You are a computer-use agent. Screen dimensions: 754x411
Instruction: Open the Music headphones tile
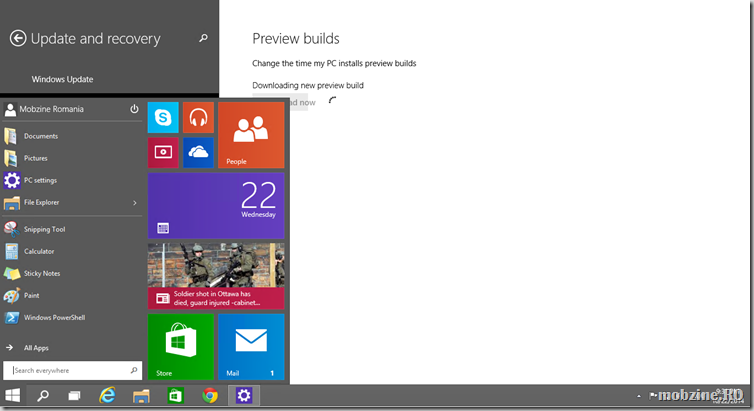[x=198, y=117]
